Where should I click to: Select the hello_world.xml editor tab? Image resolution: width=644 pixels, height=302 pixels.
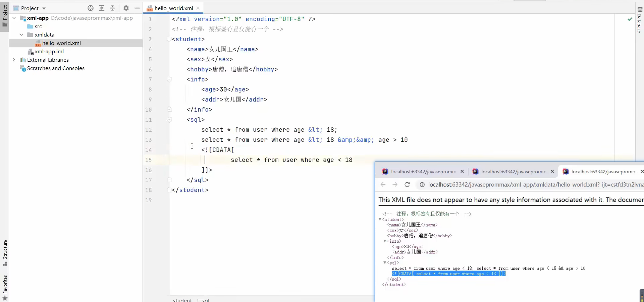pyautogui.click(x=174, y=8)
